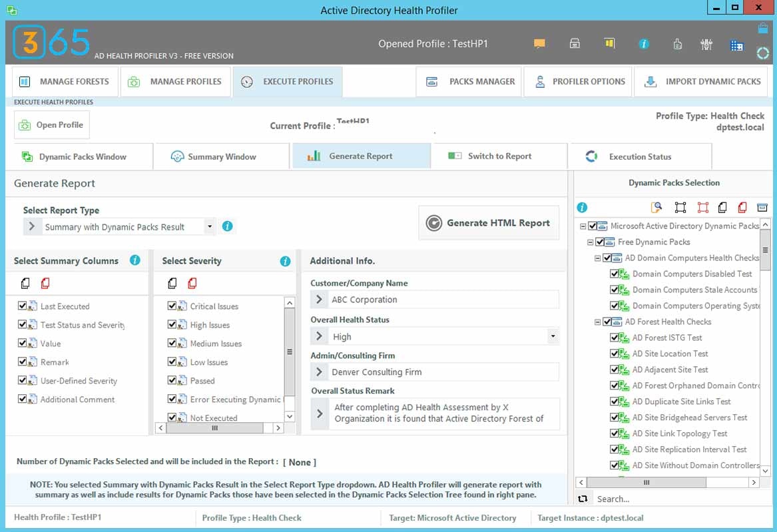777x532 pixels.
Task: Toggle Test Status and Severity checkbox
Action: click(22, 324)
